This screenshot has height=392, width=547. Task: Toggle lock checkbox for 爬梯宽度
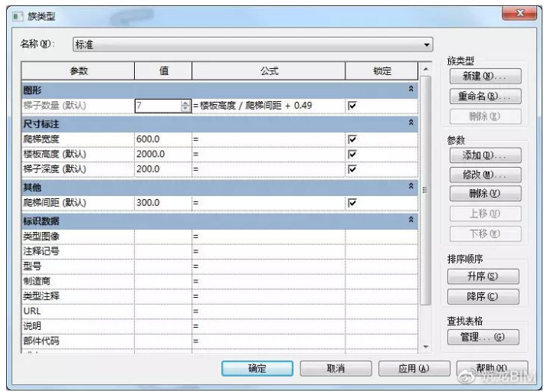pyautogui.click(x=352, y=139)
